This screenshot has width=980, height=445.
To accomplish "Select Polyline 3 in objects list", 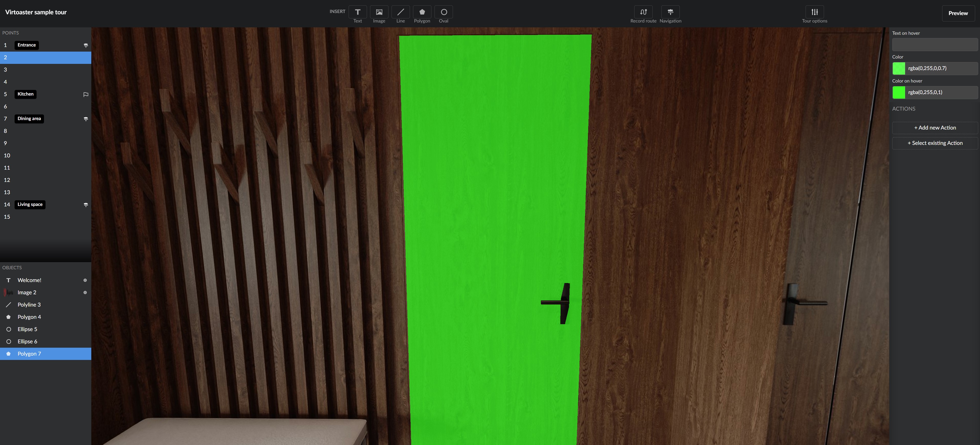I will 29,305.
